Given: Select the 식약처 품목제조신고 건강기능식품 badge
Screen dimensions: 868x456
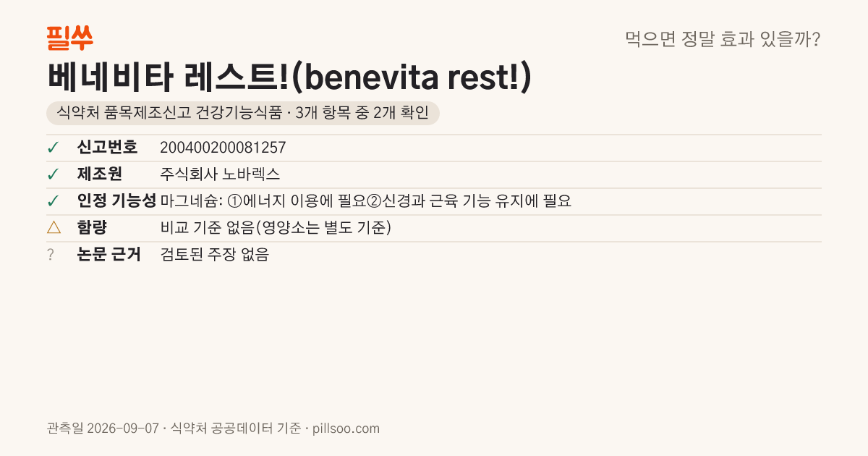Looking at the screenshot, I should tap(242, 113).
